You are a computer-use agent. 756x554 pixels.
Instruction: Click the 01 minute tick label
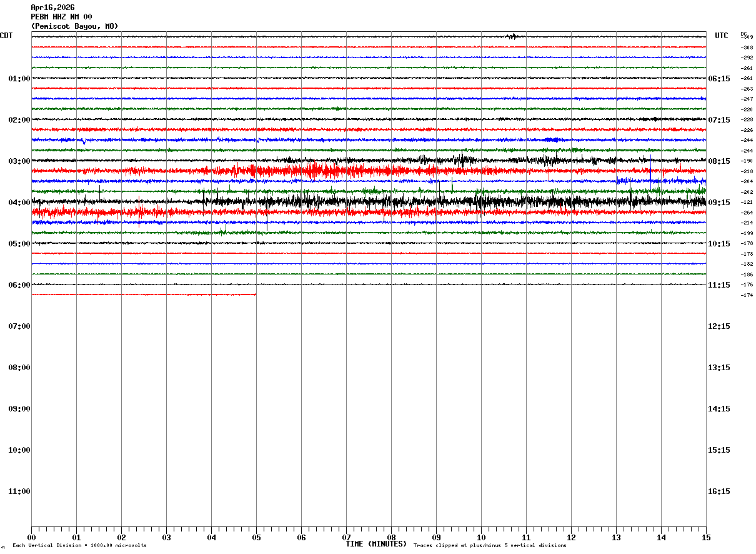[76, 538]
